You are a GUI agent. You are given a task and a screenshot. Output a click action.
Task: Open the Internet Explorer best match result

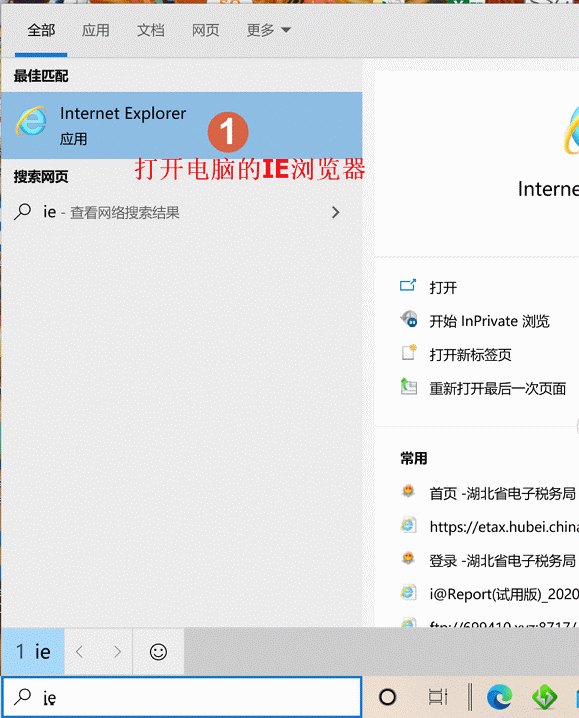pyautogui.click(x=181, y=125)
